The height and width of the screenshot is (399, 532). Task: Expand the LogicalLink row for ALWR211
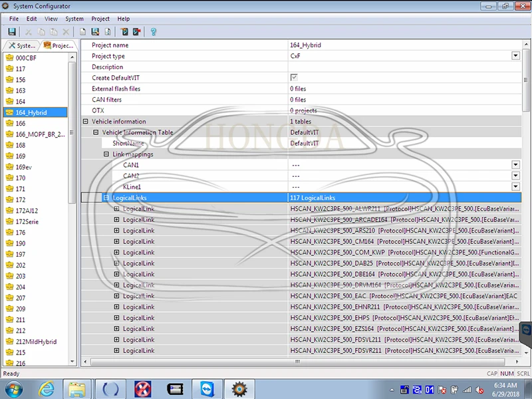point(117,209)
